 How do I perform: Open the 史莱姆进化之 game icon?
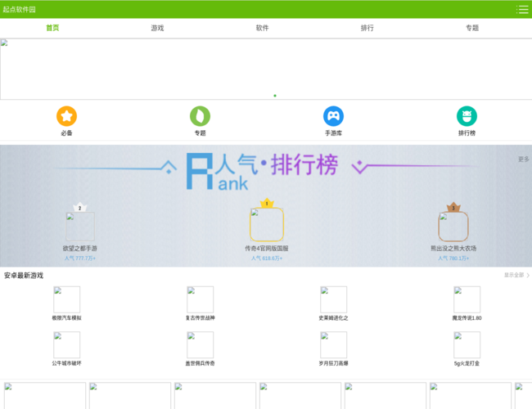[x=333, y=299]
